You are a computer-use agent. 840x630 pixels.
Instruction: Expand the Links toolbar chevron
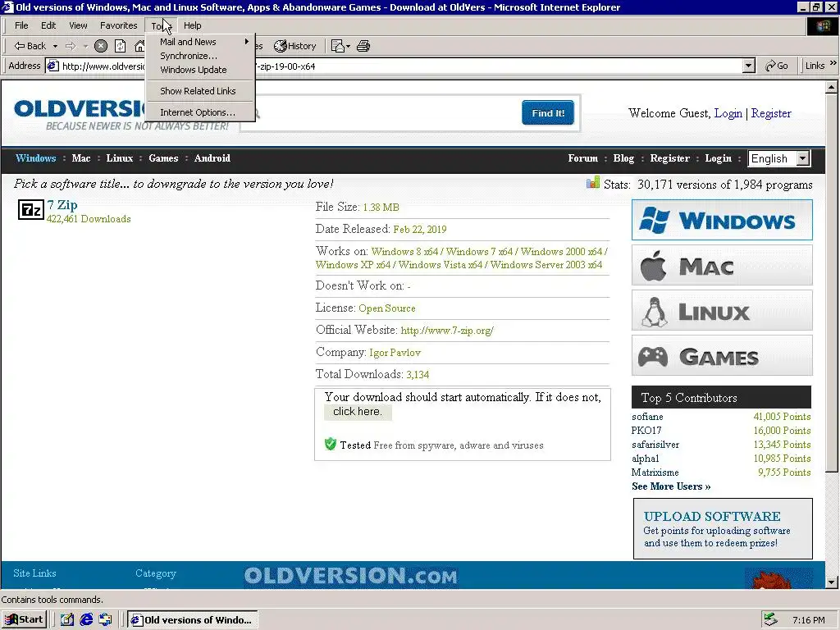(x=833, y=63)
